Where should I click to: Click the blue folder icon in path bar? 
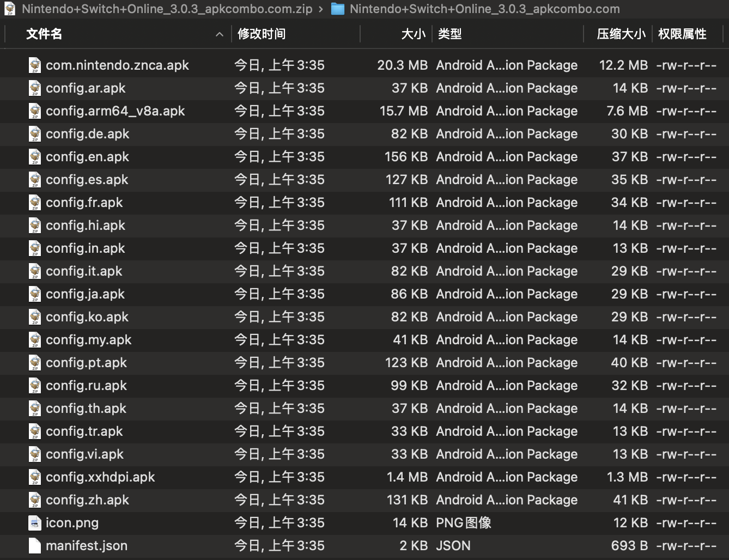coord(338,9)
